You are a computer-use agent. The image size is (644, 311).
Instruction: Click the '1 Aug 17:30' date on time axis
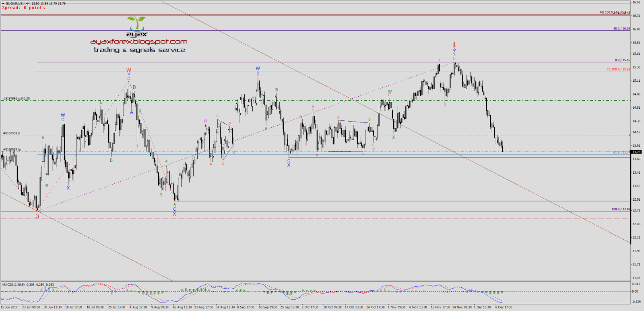(138, 307)
